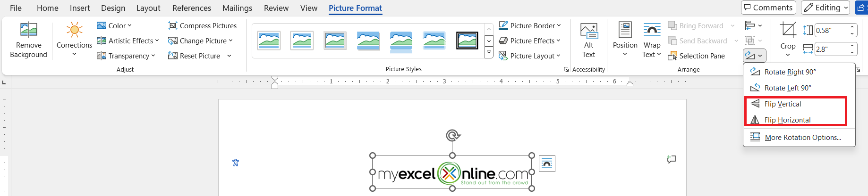Increase height with stepper up arrow
The image size is (868, 196).
852,27
